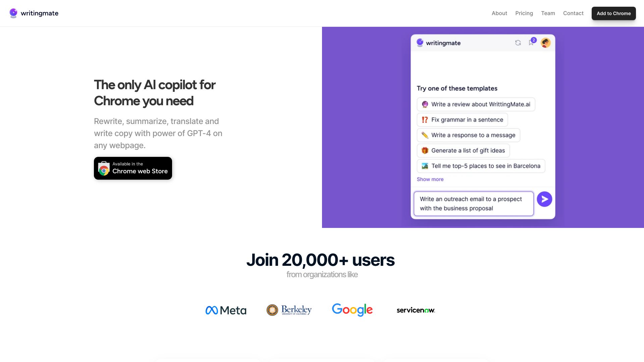Click the Berkeley university seal
Screen dimensions: 644x362
pyautogui.click(x=289, y=310)
